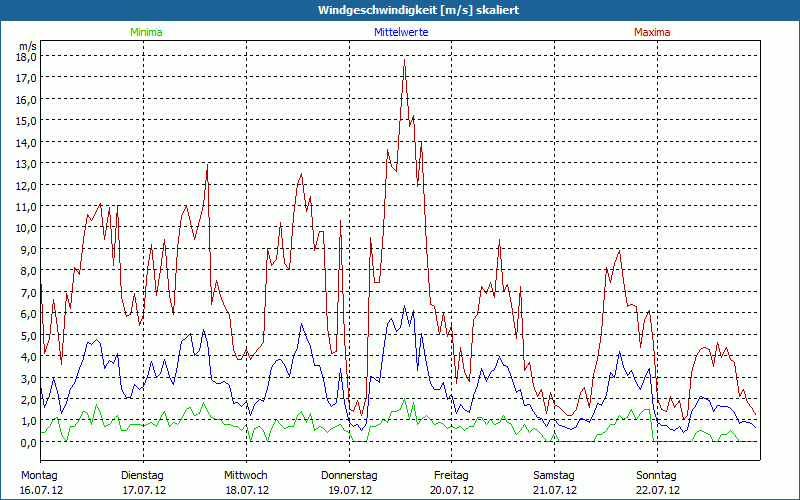The height and width of the screenshot is (500, 800).
Task: Click the highest red Maxima peak on Donnerstag
Action: pyautogui.click(x=405, y=60)
